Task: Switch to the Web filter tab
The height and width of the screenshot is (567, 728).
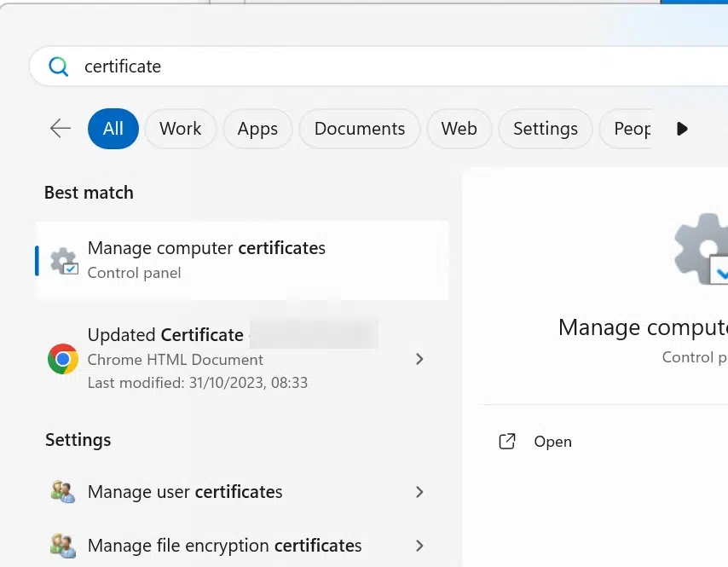Action: (459, 129)
